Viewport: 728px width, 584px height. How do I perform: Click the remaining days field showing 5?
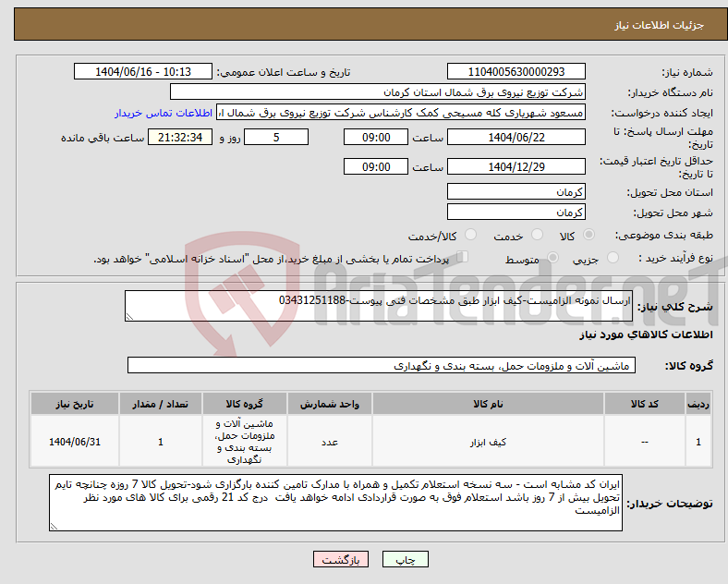click(x=276, y=138)
